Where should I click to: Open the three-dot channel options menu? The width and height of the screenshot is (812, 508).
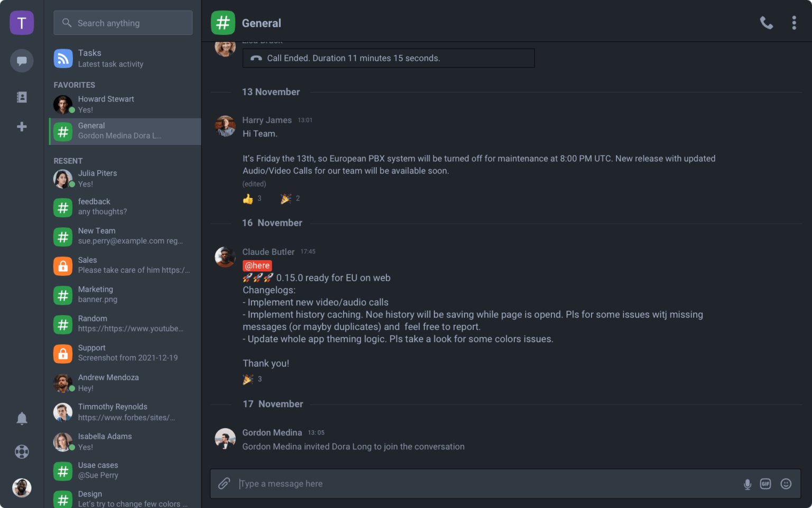pyautogui.click(x=794, y=23)
